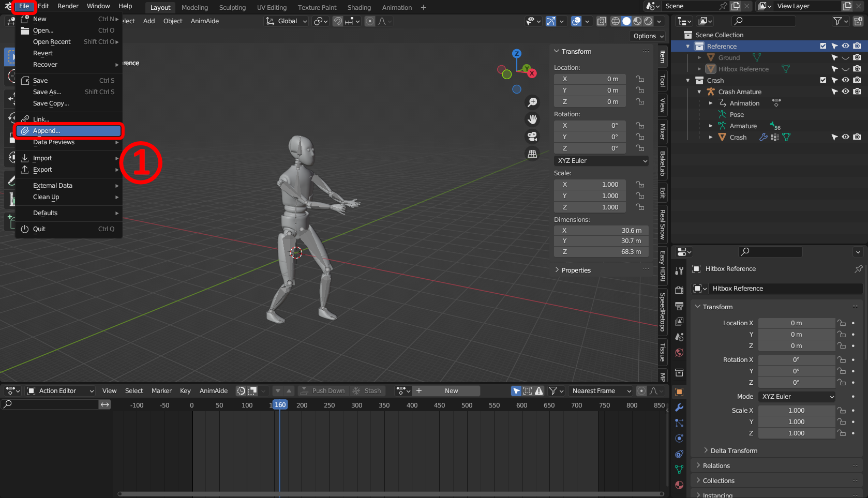Click the Options button in viewport header

[648, 36]
